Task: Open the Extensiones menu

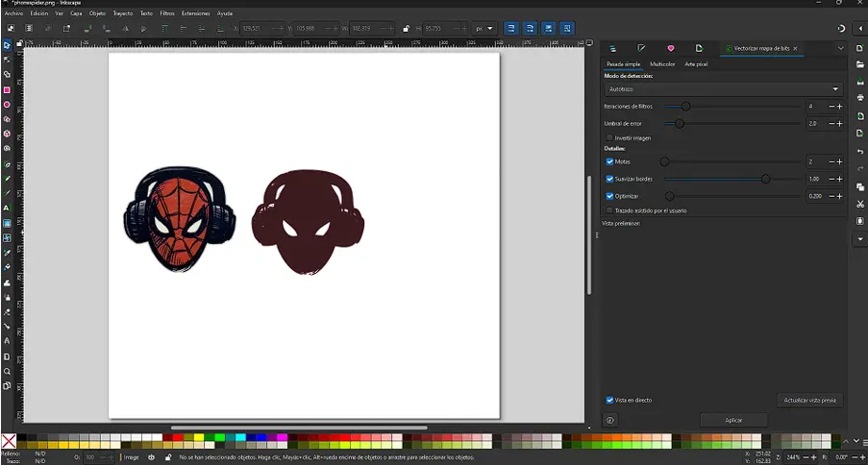Action: [x=195, y=12]
